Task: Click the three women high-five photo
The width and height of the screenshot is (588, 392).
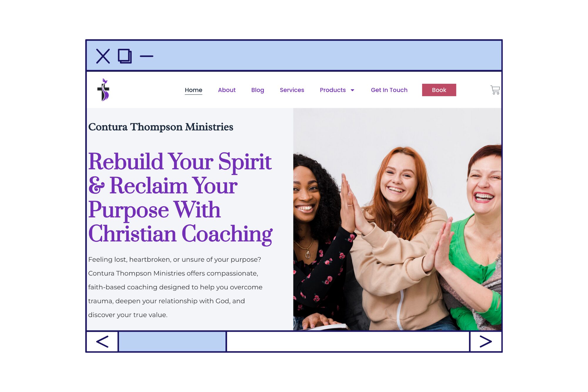Action: [397, 219]
